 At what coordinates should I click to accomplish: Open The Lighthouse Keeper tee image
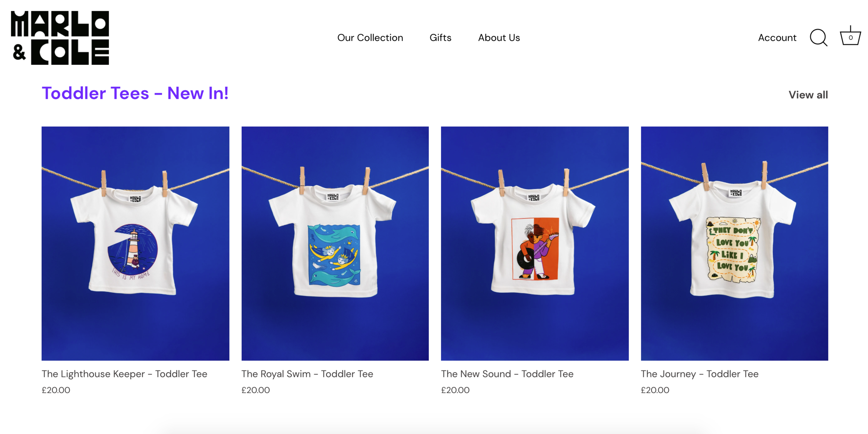tap(135, 243)
